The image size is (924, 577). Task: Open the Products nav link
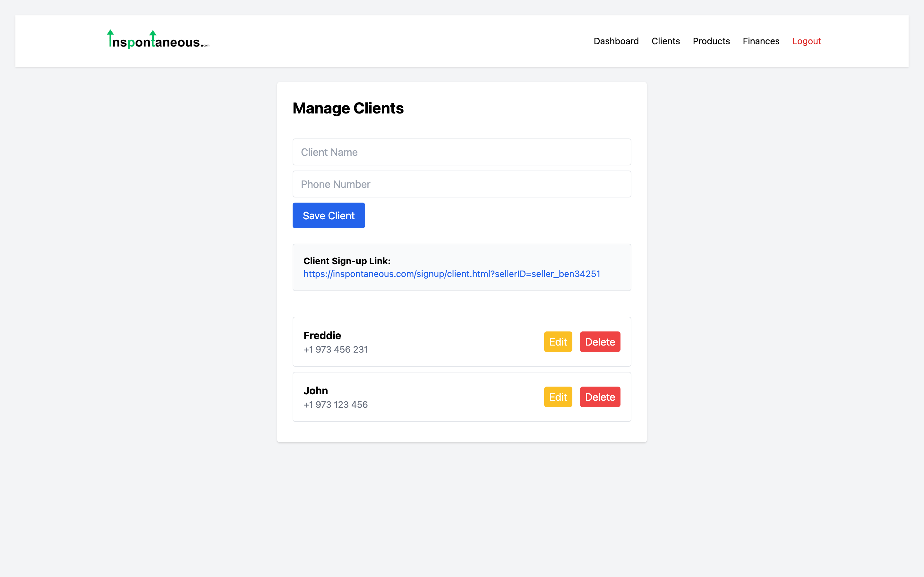pos(711,41)
